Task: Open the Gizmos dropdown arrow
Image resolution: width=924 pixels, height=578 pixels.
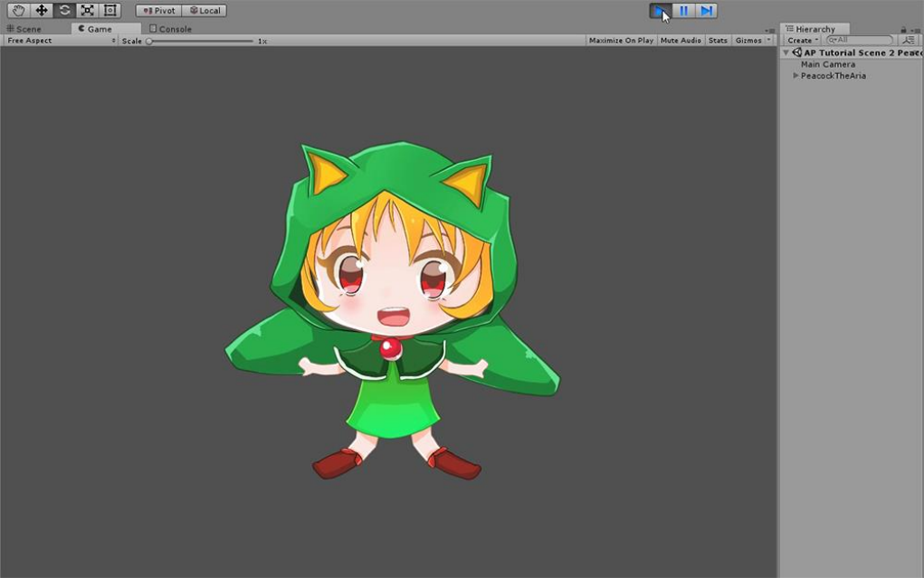Action: coord(769,41)
